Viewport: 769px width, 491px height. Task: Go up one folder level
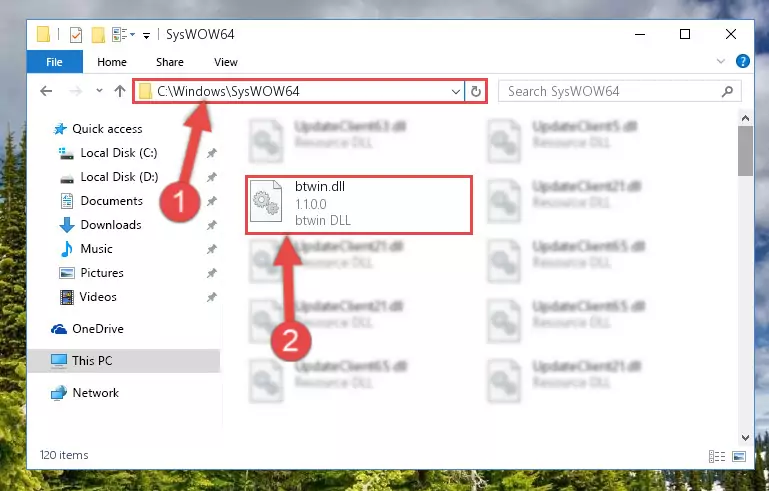(x=120, y=91)
